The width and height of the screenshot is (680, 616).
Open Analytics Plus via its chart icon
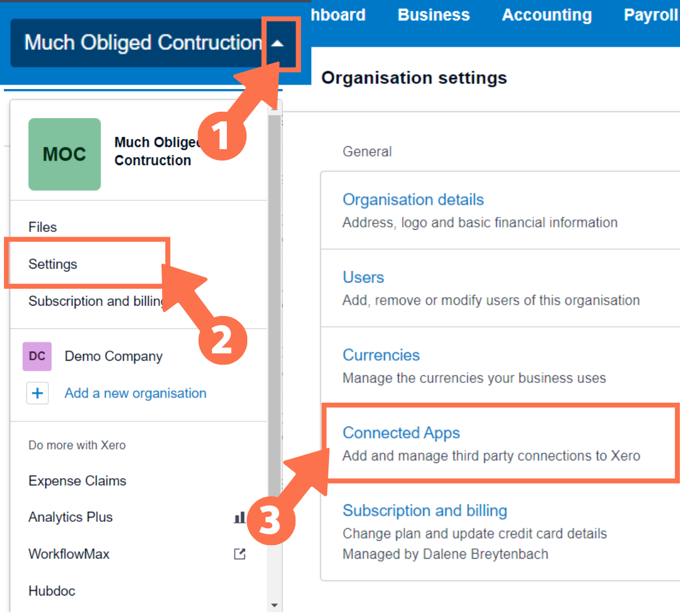239,517
